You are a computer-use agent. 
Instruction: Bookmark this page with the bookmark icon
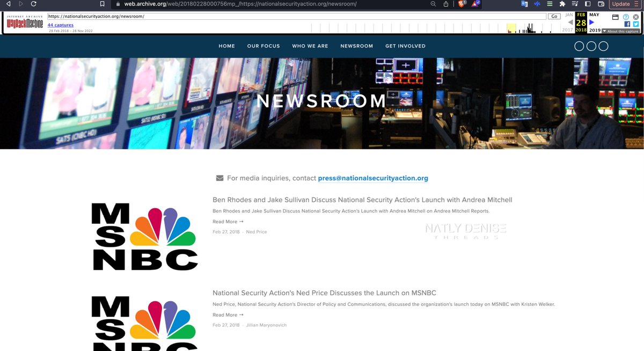(x=103, y=4)
